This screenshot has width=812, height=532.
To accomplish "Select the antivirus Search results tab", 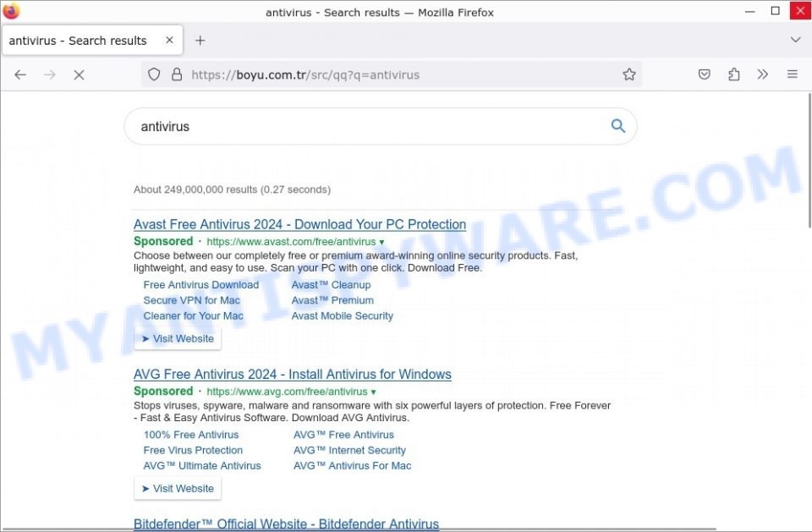I will pyautogui.click(x=92, y=40).
